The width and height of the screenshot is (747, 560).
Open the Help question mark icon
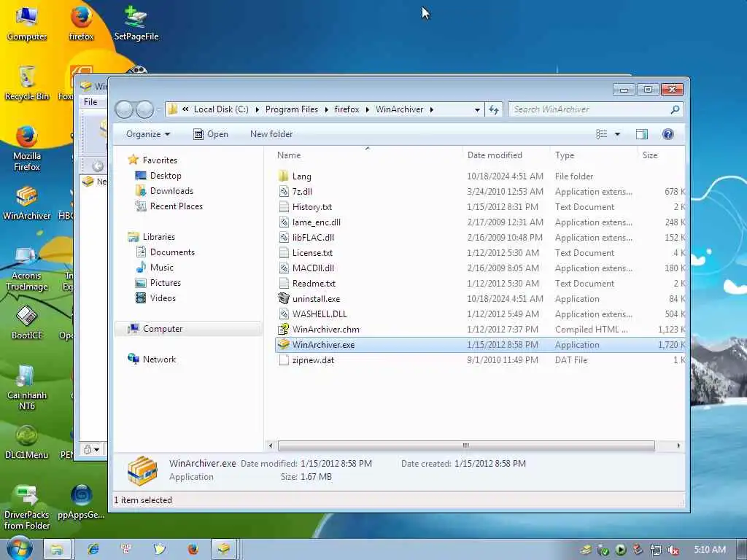668,134
